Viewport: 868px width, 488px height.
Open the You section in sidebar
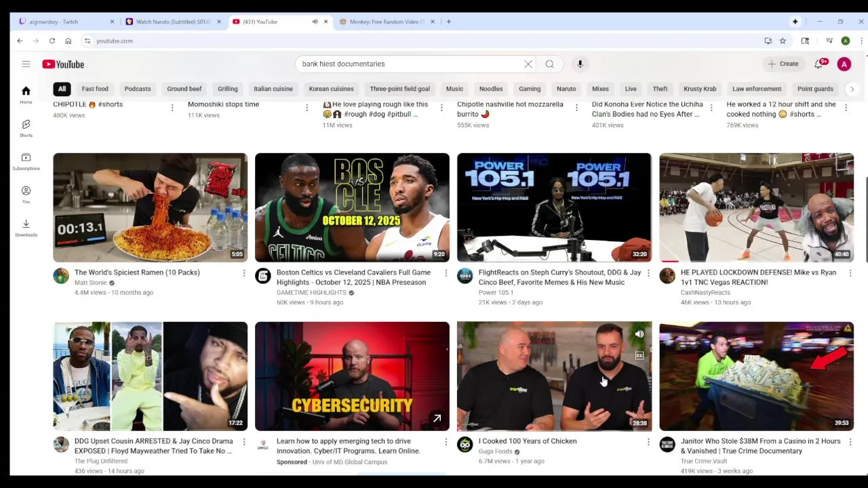(26, 195)
